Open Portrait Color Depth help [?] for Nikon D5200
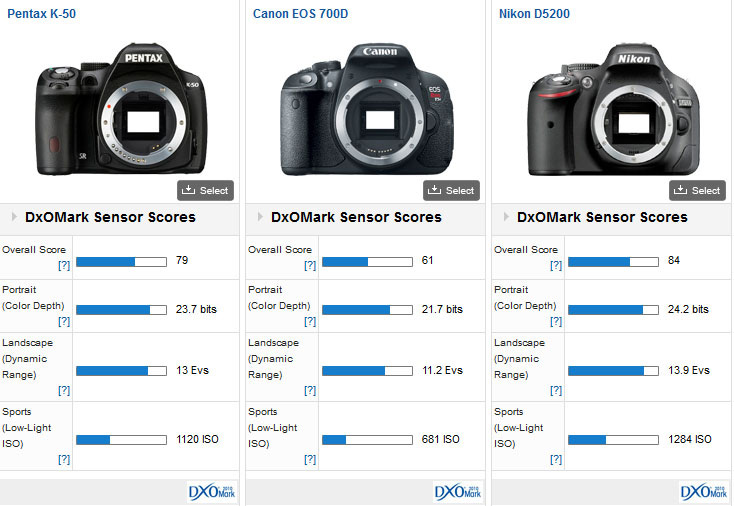734x506 pixels. pos(556,321)
